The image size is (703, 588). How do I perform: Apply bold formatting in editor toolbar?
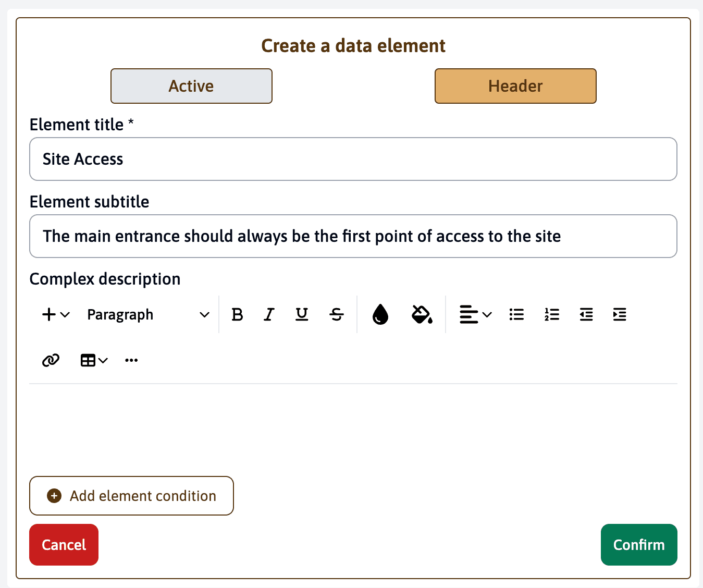click(237, 314)
